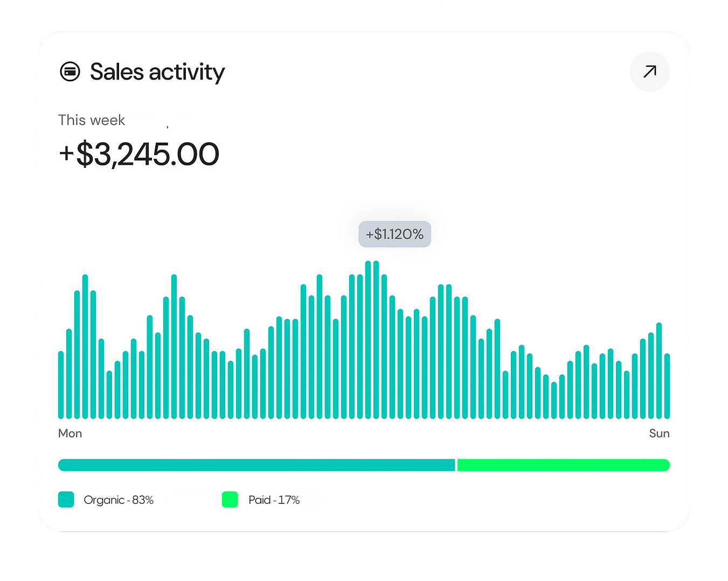728x581 pixels.
Task: Click the Sun axis label
Action: (x=659, y=433)
